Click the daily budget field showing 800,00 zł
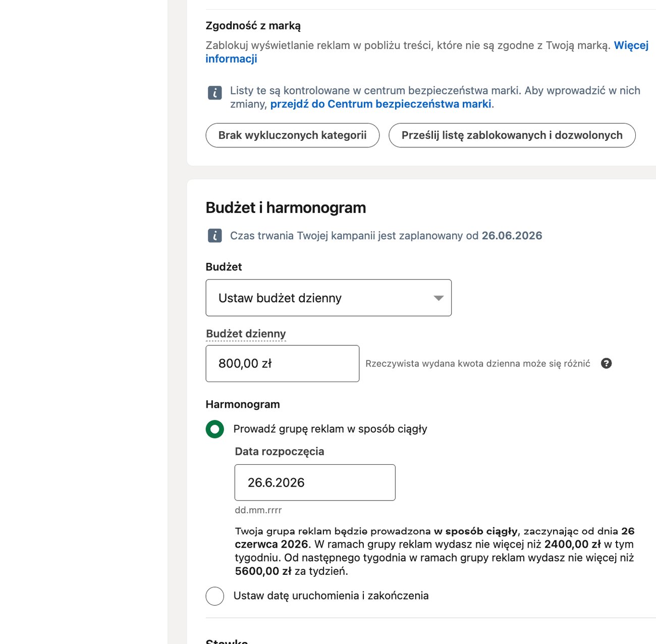 [283, 363]
